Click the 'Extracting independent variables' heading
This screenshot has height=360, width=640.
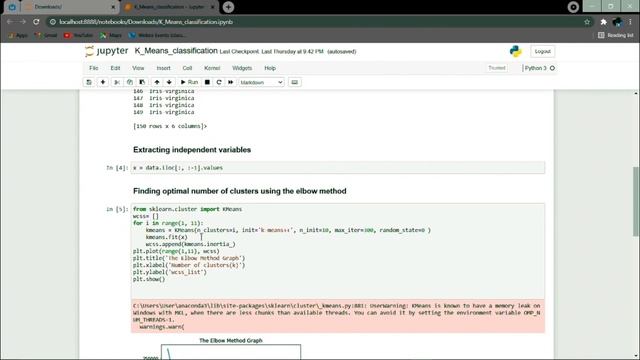coord(192,150)
